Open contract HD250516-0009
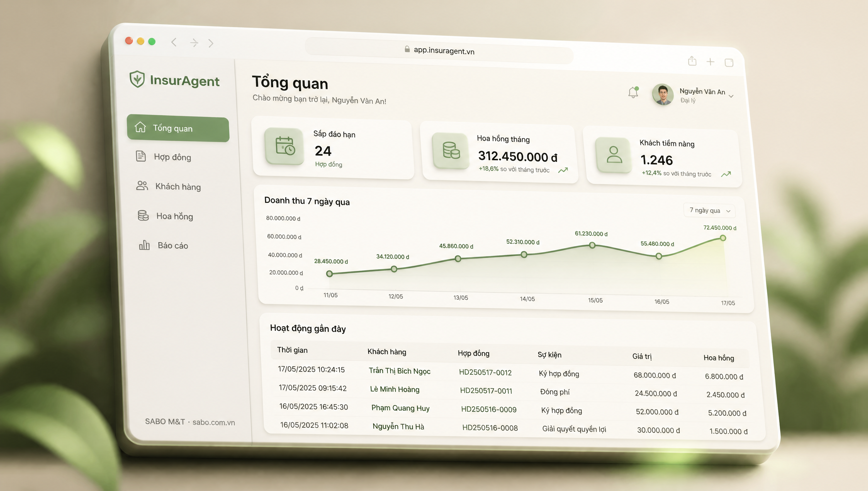 pyautogui.click(x=489, y=409)
